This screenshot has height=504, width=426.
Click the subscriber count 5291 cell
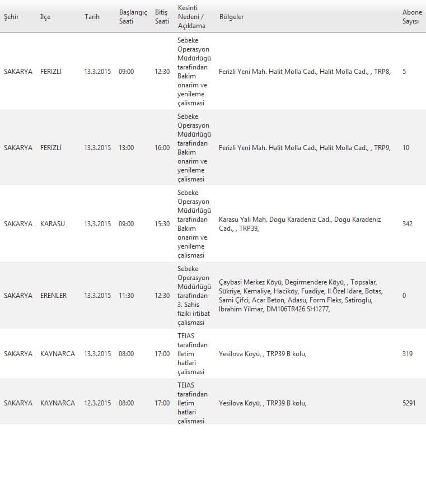tap(409, 403)
